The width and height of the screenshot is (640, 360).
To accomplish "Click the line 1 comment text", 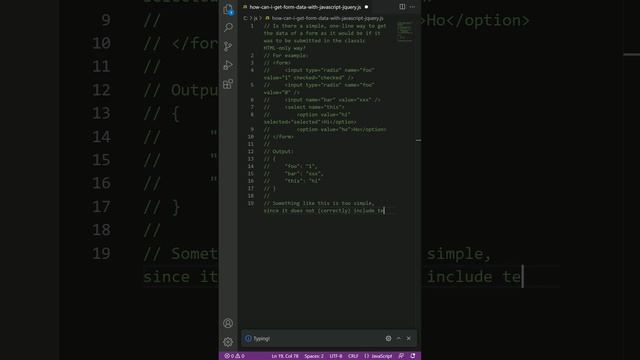I will [x=325, y=37].
